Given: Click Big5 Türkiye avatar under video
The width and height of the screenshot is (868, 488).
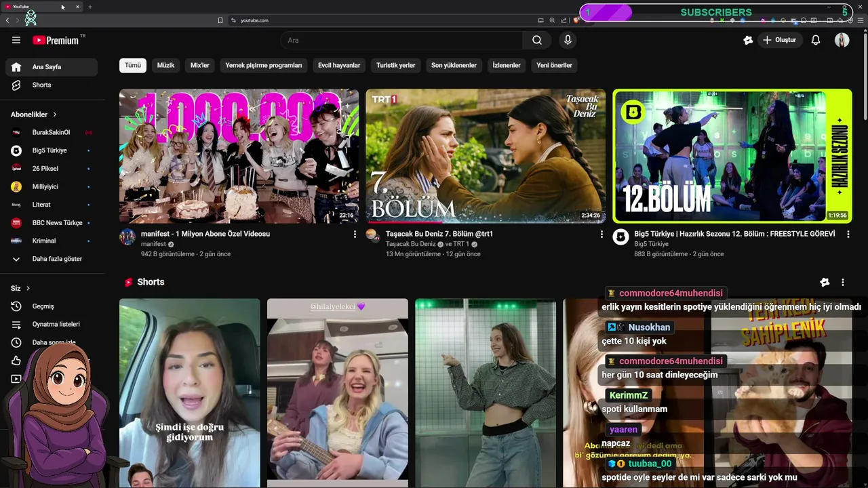Looking at the screenshot, I should pos(620,237).
